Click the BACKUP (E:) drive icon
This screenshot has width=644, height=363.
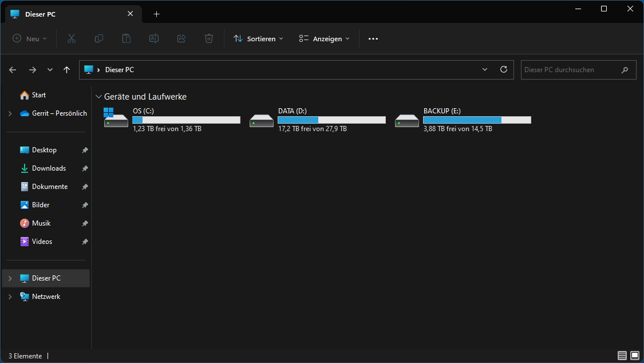pos(406,121)
